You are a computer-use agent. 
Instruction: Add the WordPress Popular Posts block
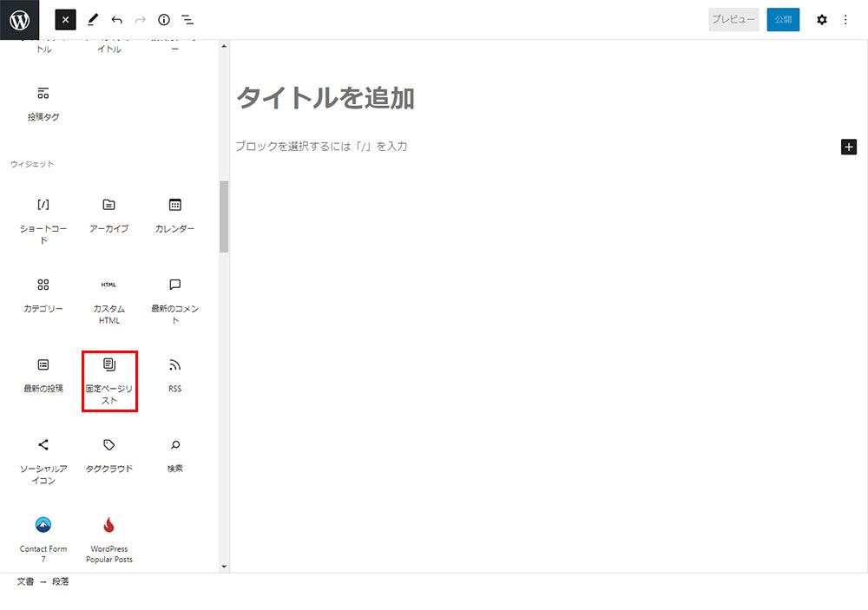108,538
